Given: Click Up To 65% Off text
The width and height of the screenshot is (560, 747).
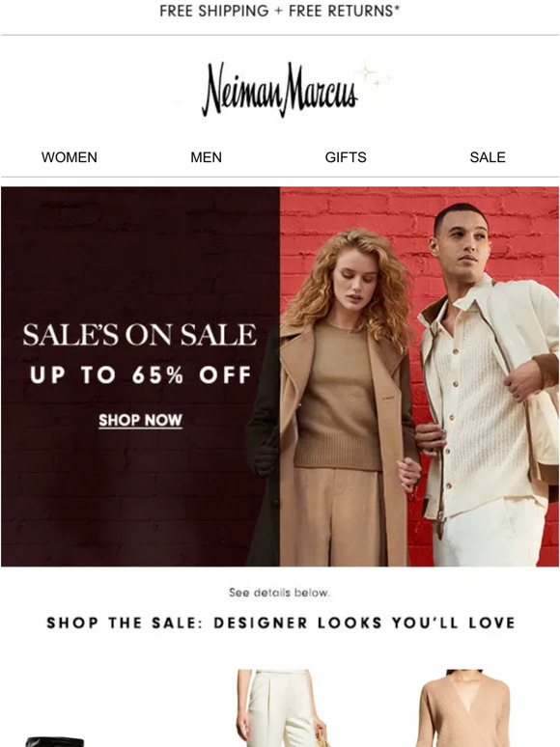Looking at the screenshot, I should 140,374.
